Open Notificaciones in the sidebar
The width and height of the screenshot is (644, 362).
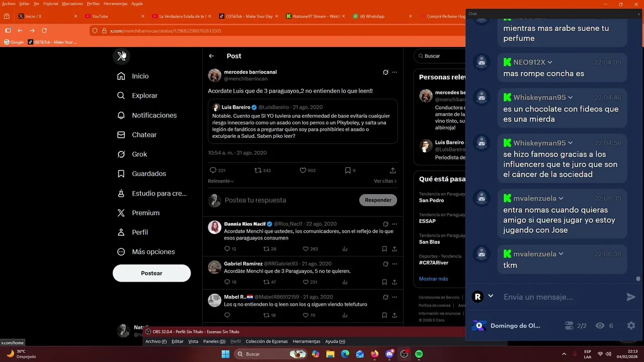[147, 115]
